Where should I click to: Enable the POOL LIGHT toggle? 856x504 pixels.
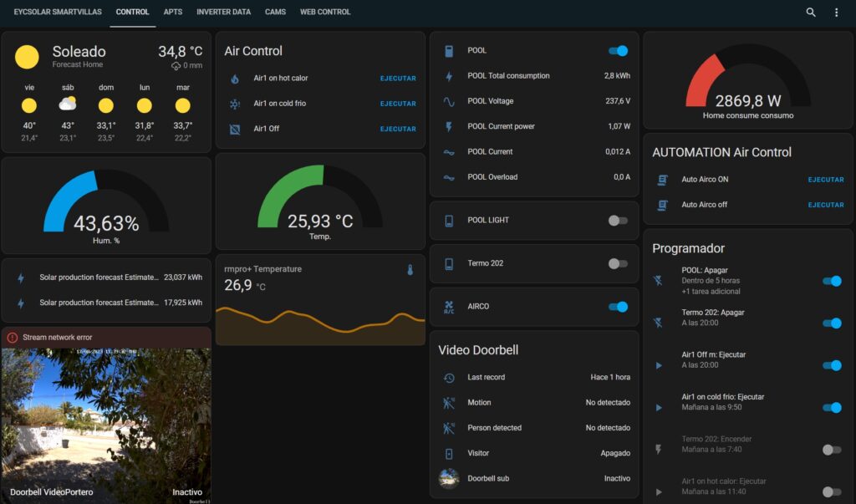[618, 221]
